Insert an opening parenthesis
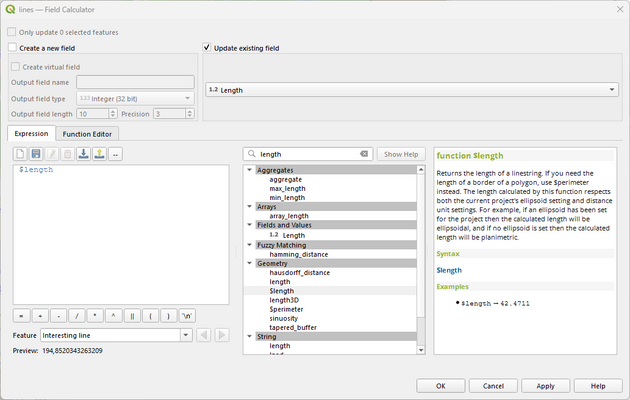Image resolution: width=630 pixels, height=400 pixels. tap(150, 316)
